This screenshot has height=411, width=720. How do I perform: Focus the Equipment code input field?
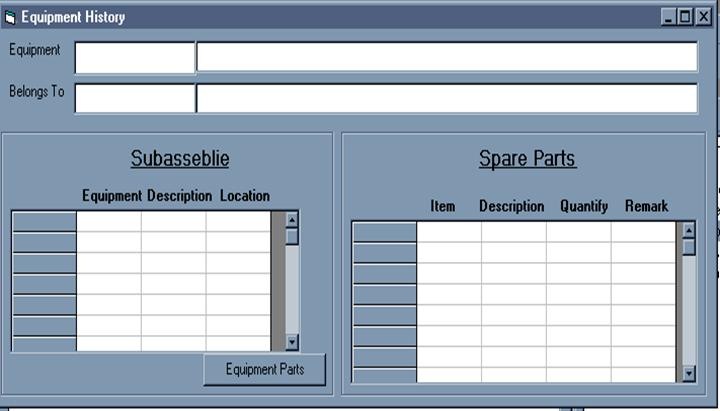[135, 58]
